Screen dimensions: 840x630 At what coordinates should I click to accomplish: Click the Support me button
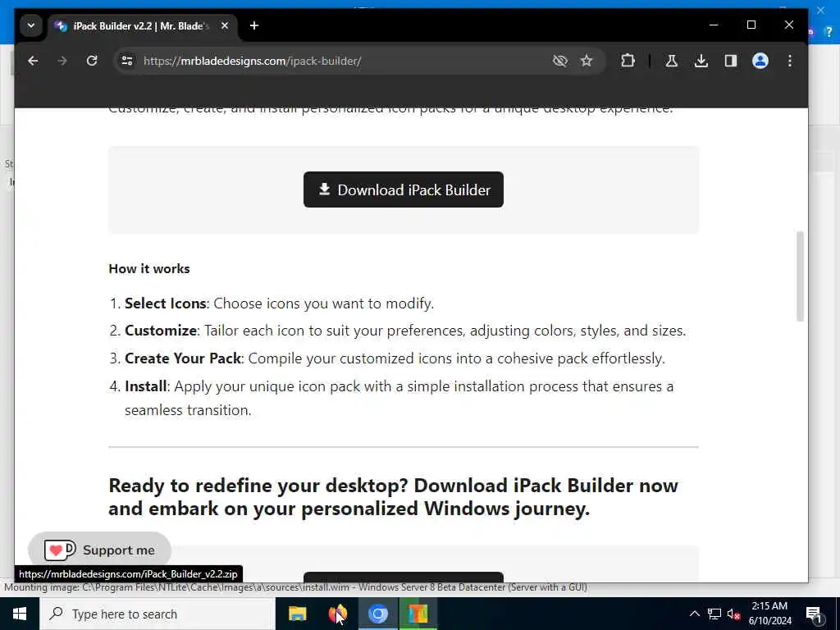click(99, 550)
